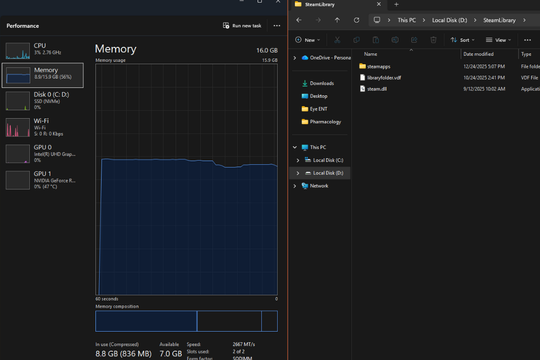540x360 pixels.
Task: Open Task Manager more options ellipsis
Action: pyautogui.click(x=277, y=25)
